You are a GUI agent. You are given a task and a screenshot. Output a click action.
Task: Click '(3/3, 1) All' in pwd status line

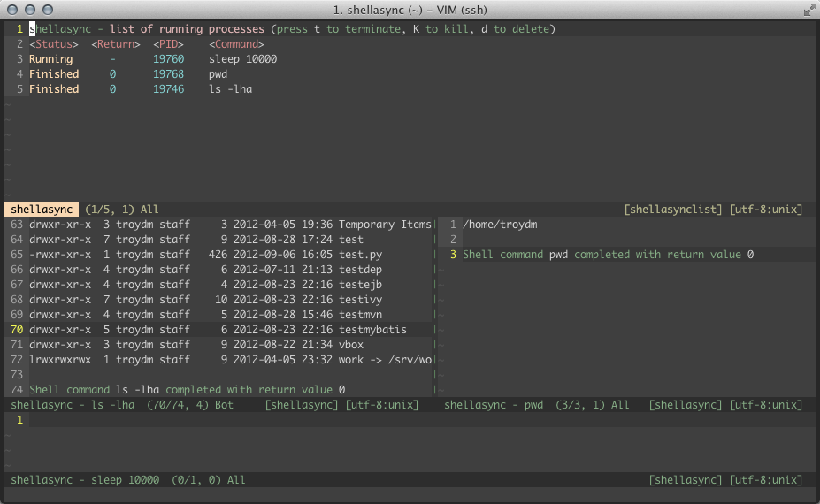click(592, 405)
